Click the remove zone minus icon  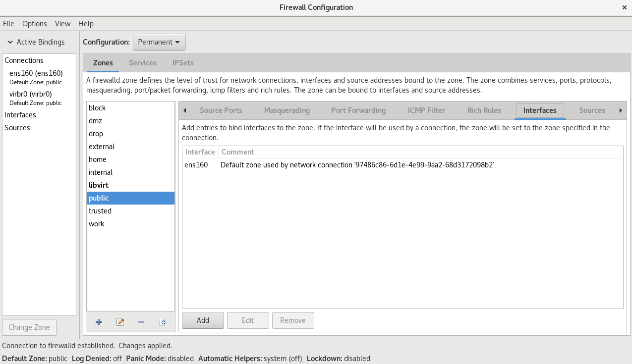(x=141, y=322)
